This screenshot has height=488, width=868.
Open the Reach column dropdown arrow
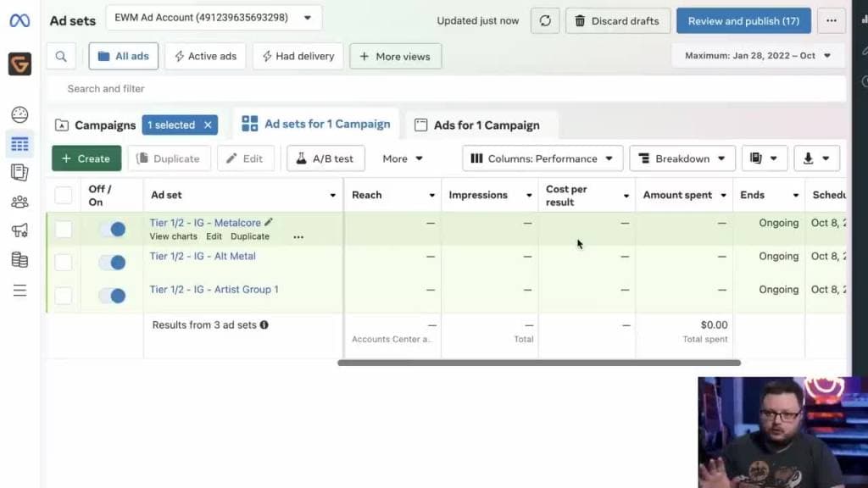431,196
